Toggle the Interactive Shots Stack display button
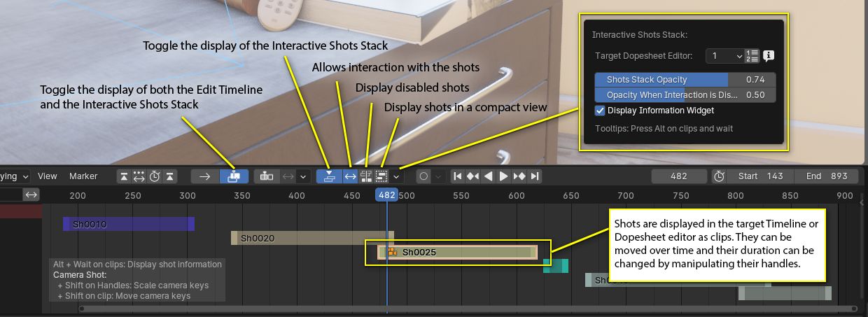This screenshot has width=868, height=317. click(329, 176)
